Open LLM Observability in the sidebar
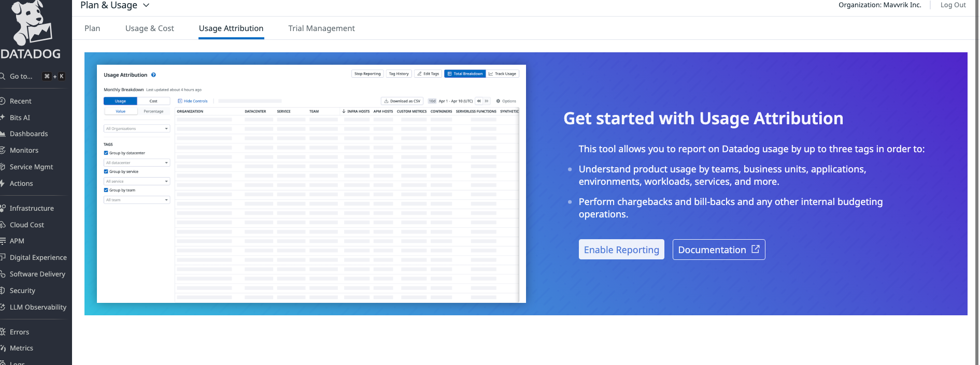The image size is (980, 365). click(38, 307)
